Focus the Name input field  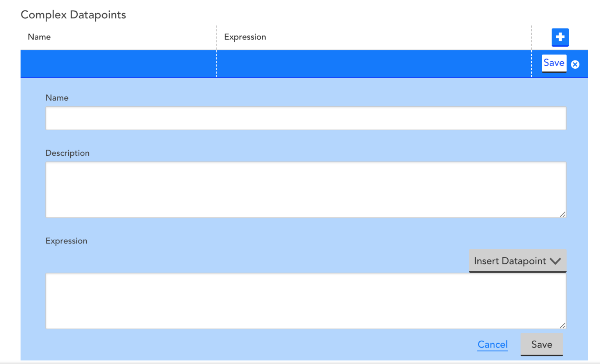click(x=305, y=118)
